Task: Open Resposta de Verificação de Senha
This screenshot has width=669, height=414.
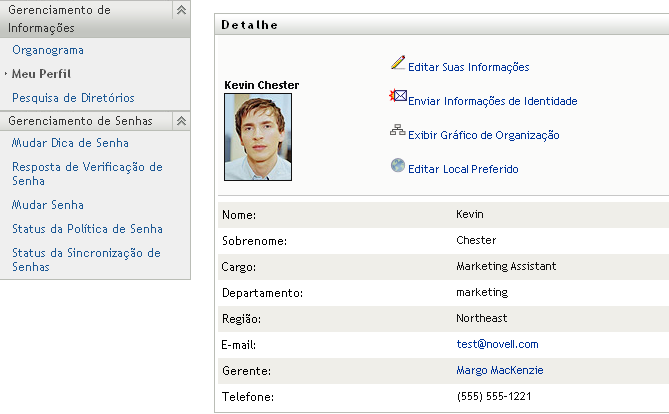Action: click(87, 174)
